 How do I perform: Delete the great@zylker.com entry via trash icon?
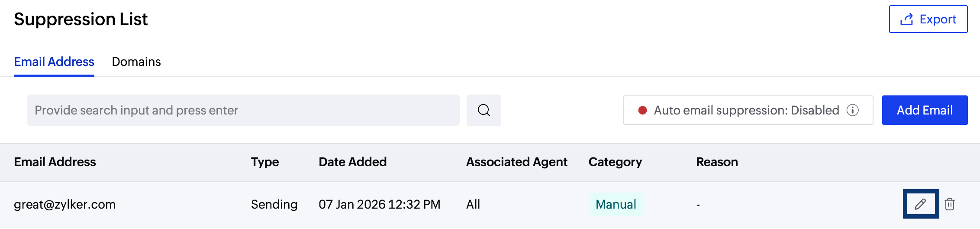(950, 204)
